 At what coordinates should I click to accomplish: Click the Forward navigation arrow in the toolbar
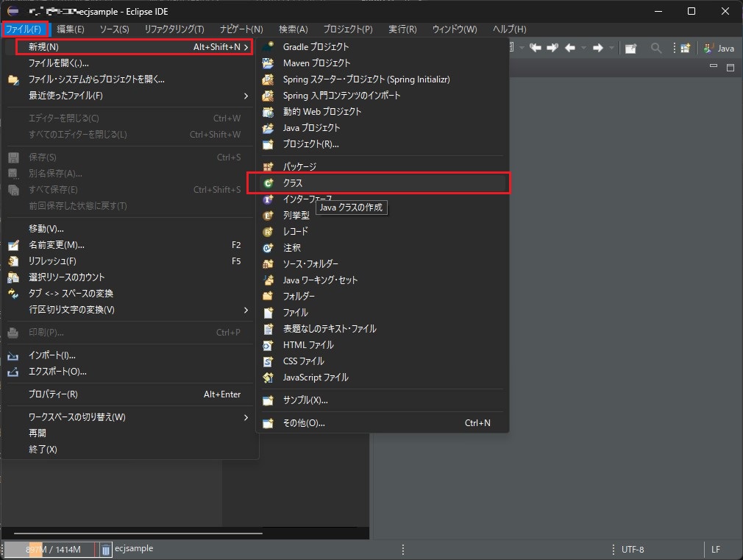pyautogui.click(x=597, y=47)
